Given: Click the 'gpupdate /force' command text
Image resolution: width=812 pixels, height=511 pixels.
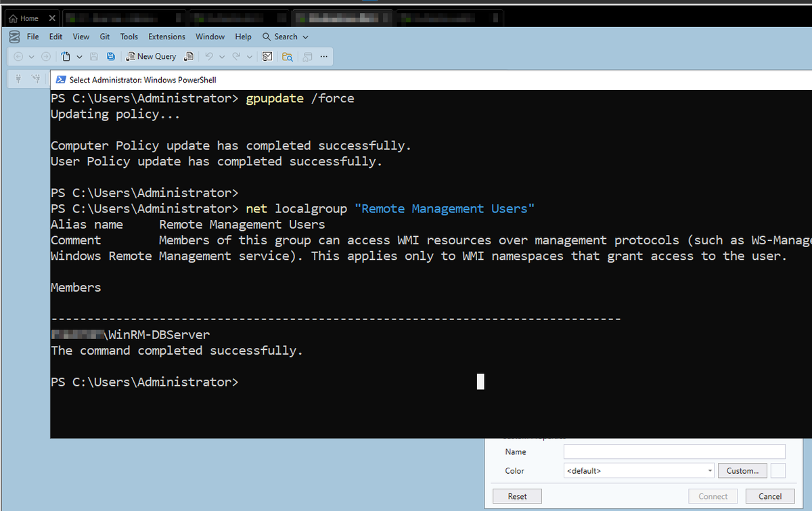Looking at the screenshot, I should (x=300, y=98).
